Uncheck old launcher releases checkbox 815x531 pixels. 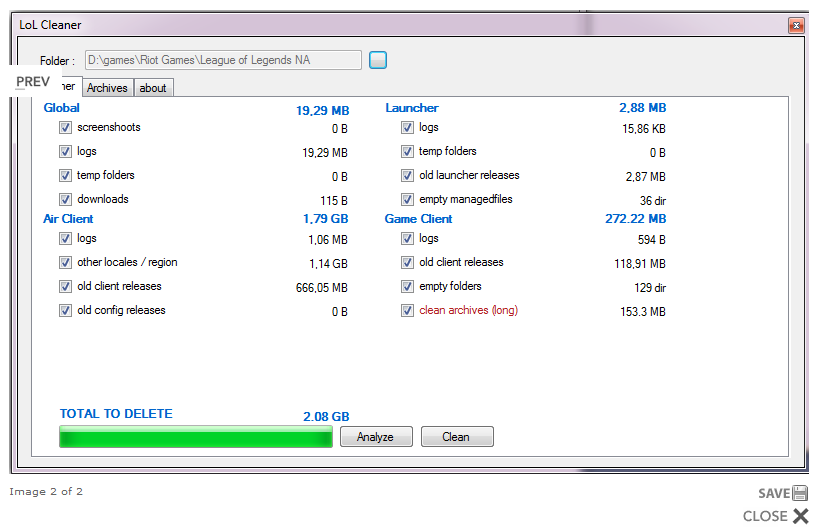click(407, 176)
